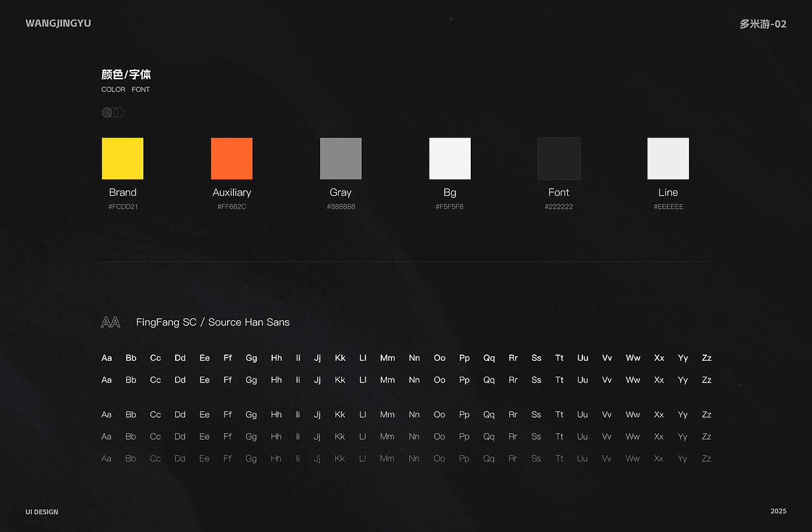Select the orange Auxiliary color swatch
Image resolution: width=812 pixels, height=532 pixels.
232,159
